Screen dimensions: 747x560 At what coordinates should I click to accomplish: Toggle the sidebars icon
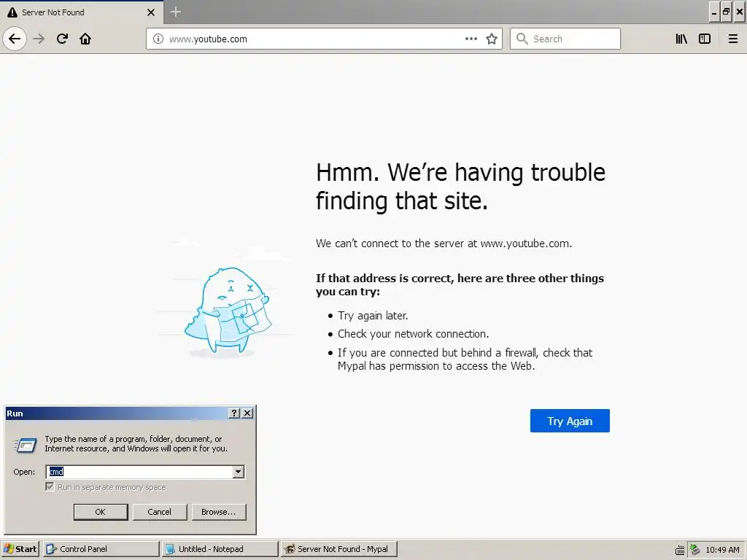pos(705,39)
